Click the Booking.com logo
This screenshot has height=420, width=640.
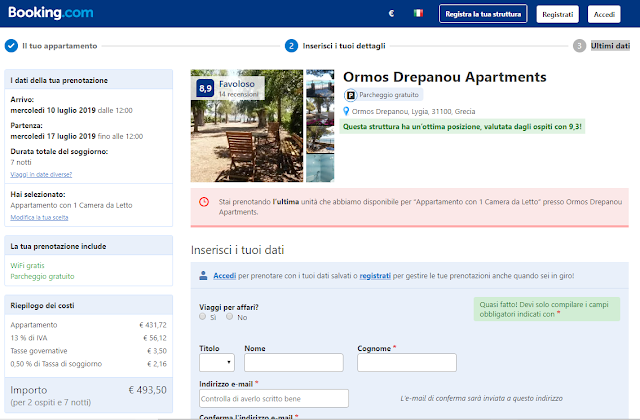51,13
